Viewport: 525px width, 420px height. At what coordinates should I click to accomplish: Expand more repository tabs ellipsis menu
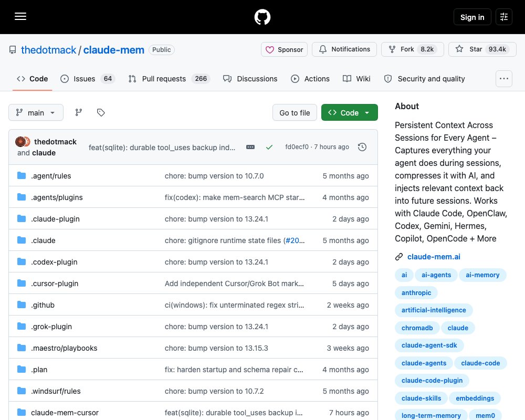(504, 79)
